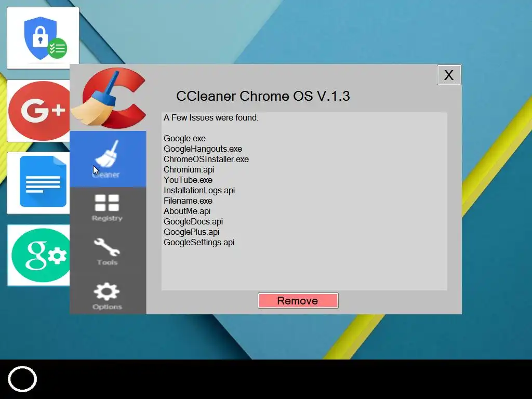Open the Options gear section

pos(107,296)
